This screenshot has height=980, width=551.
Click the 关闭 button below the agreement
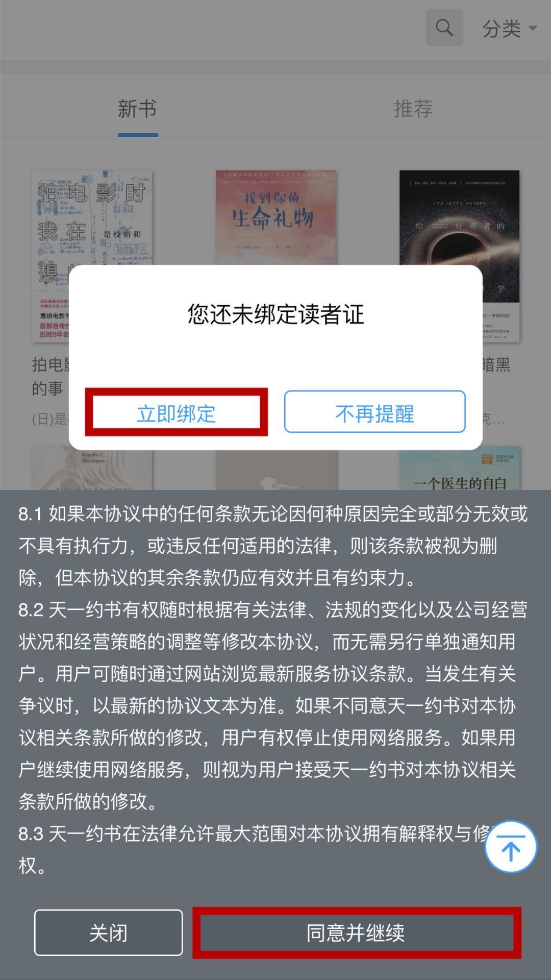108,933
